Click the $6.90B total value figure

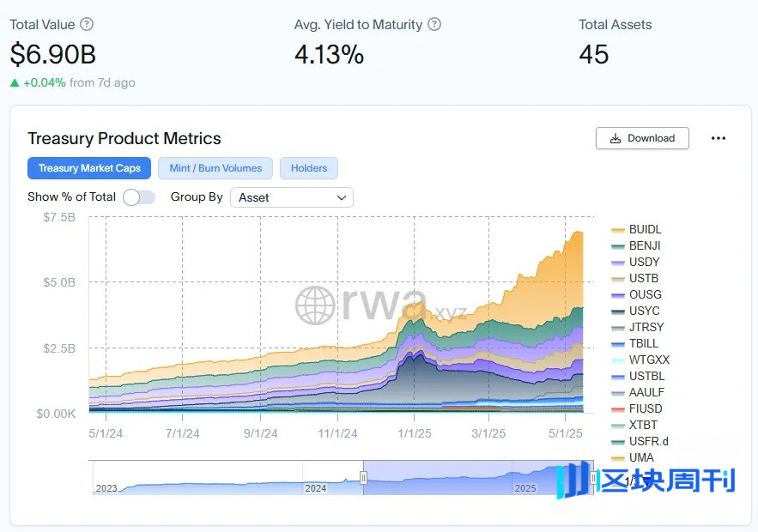tap(52, 54)
